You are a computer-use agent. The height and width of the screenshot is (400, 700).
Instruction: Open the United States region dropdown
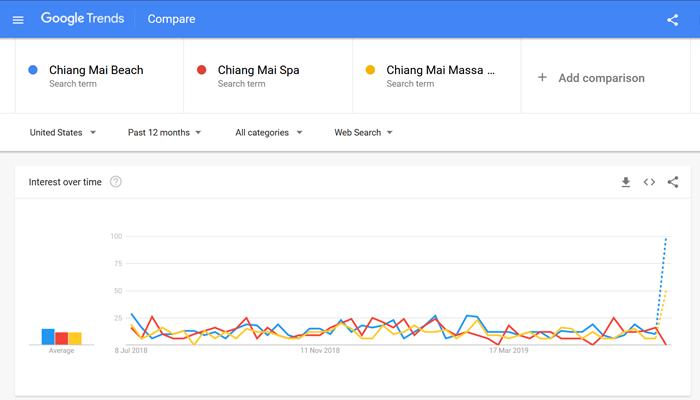click(62, 133)
